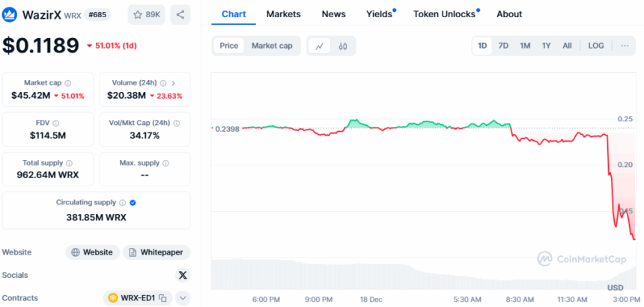Open the About tab

point(509,14)
